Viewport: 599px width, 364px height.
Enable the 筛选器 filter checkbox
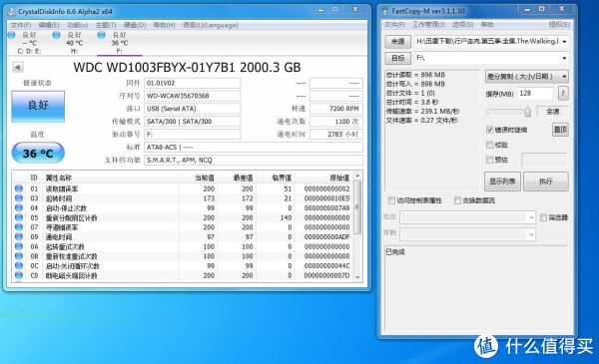543,217
